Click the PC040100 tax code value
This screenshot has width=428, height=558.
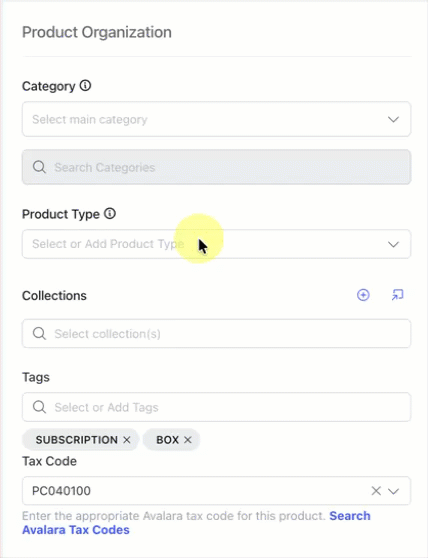61,491
